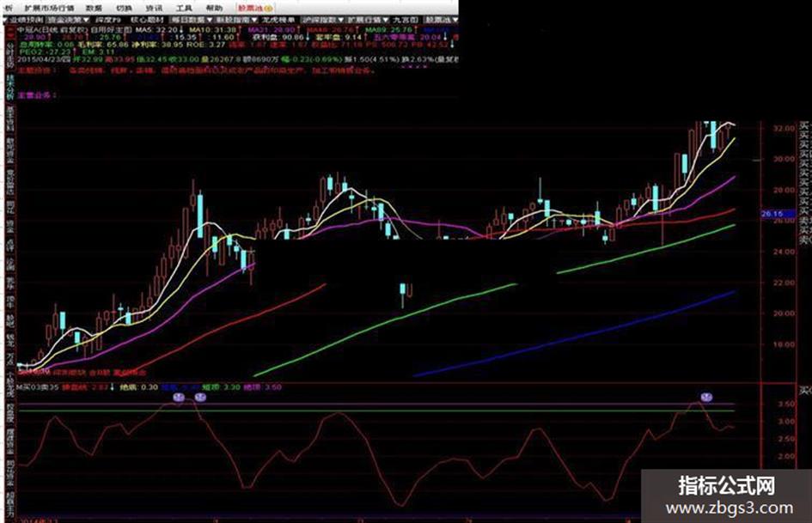Image resolution: width=812 pixels, height=523 pixels.
Task: Click the MA10: 31.38 indicator label
Action: (212, 30)
